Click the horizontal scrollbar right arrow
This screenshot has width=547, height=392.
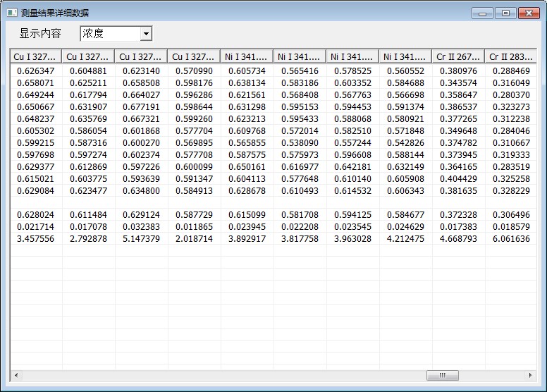(530, 376)
